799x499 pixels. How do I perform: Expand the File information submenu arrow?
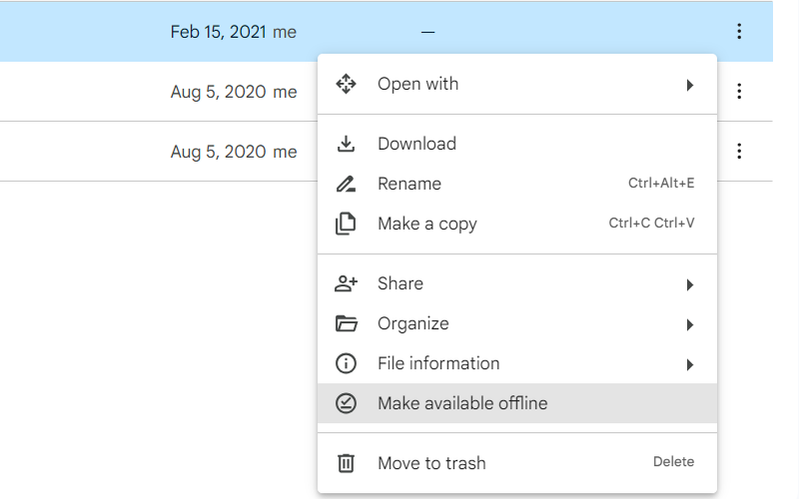click(x=689, y=365)
